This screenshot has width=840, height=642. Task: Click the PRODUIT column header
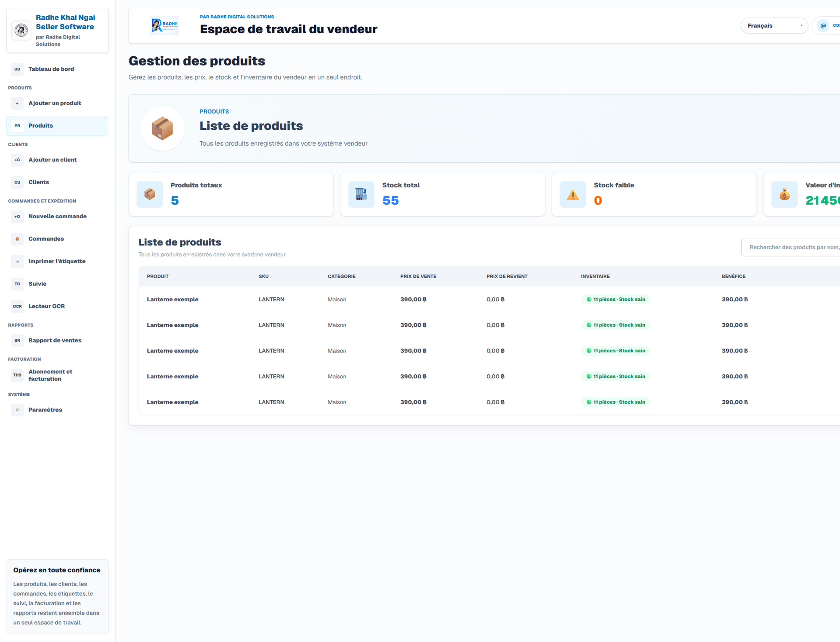(x=157, y=276)
